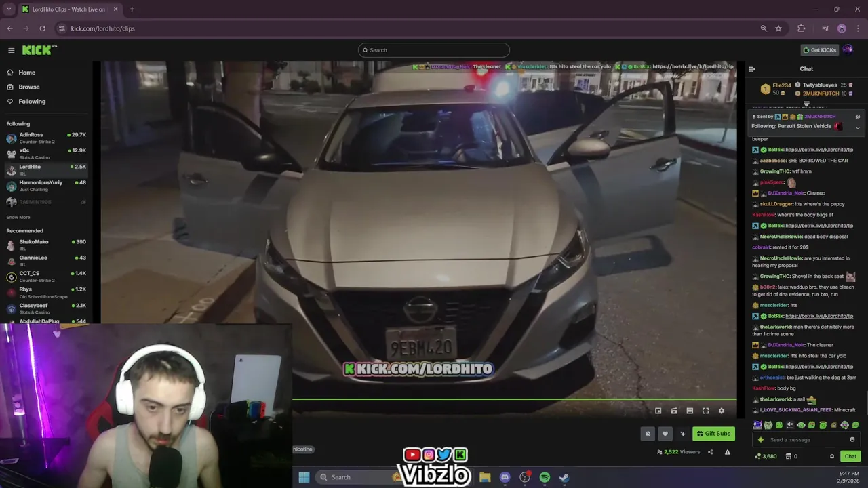Viewport: 868px width, 488px height.
Task: Hide the pinned message
Action: coord(857,117)
